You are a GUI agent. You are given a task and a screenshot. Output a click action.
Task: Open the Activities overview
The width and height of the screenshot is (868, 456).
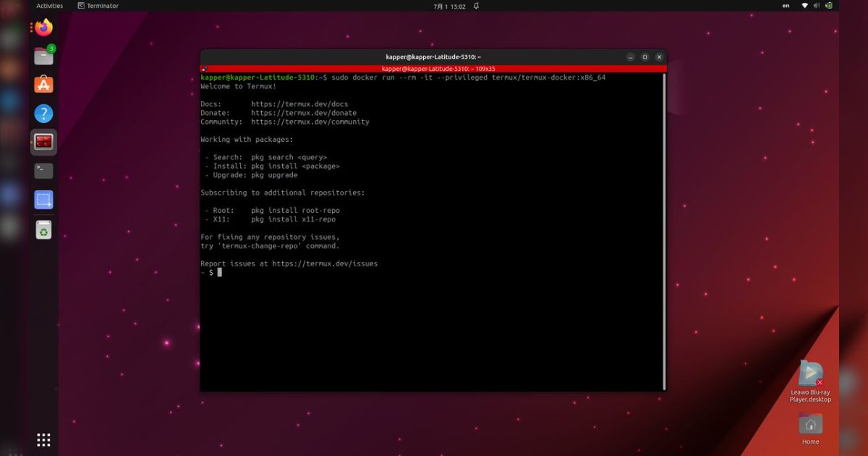[x=49, y=5]
